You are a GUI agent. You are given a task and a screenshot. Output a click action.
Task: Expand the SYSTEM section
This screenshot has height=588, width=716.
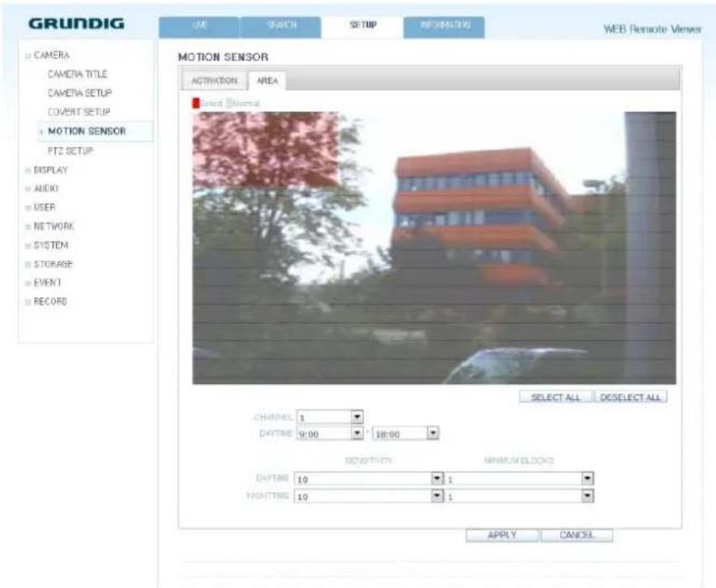28,245
